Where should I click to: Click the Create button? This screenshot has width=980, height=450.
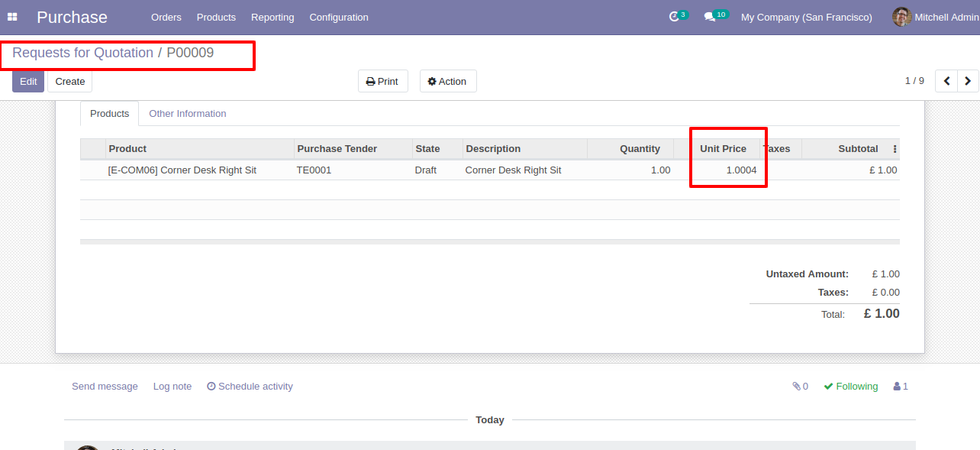click(70, 81)
